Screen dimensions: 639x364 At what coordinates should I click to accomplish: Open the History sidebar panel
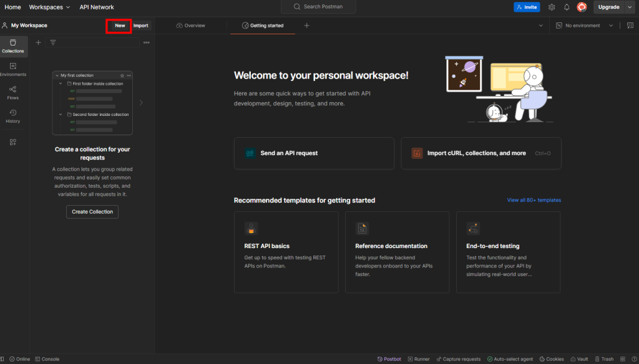coord(13,116)
